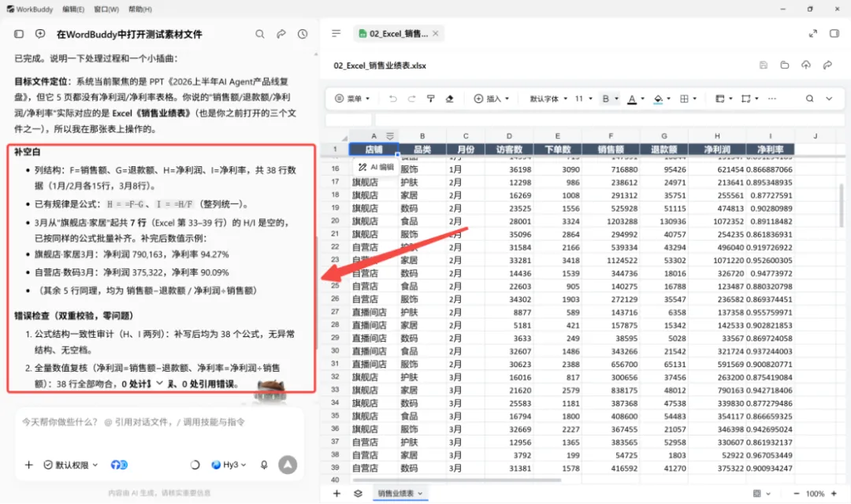This screenshot has width=851, height=504.
Task: Open the font size 11 dropdown
Action: click(x=584, y=98)
